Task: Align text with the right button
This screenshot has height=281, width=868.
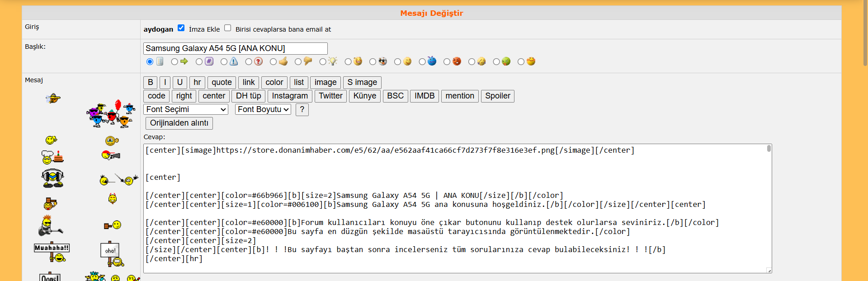Action: [184, 96]
